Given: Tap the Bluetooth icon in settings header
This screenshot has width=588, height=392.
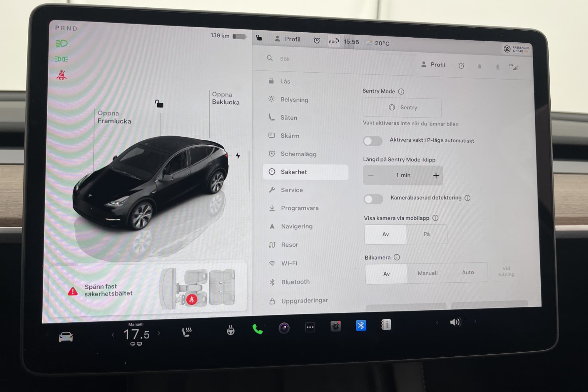Looking at the screenshot, I should [x=497, y=67].
